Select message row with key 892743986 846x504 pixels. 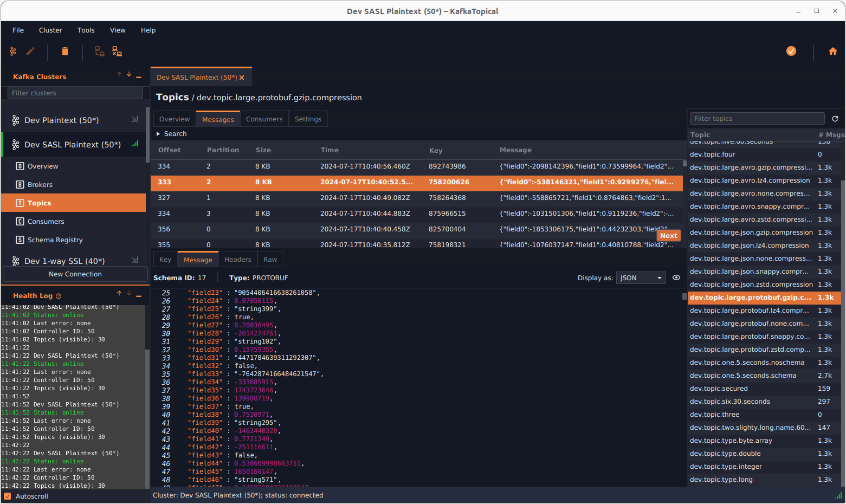coord(416,166)
